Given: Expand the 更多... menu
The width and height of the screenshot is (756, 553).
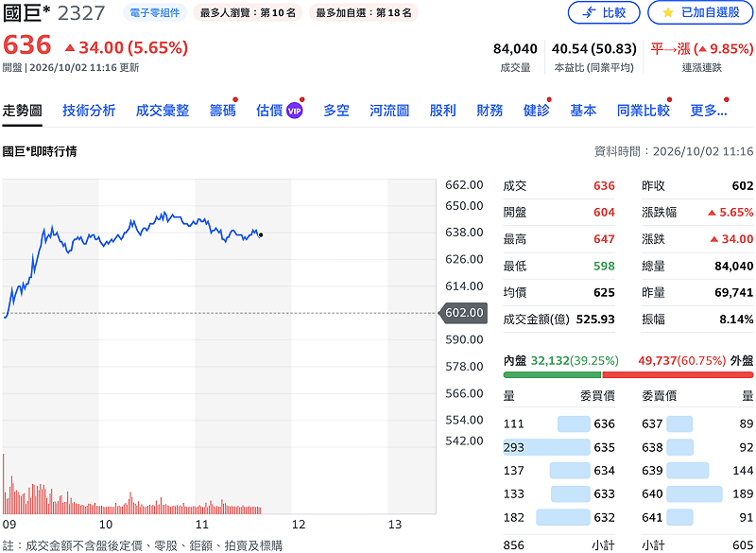Looking at the screenshot, I should coord(708,111).
